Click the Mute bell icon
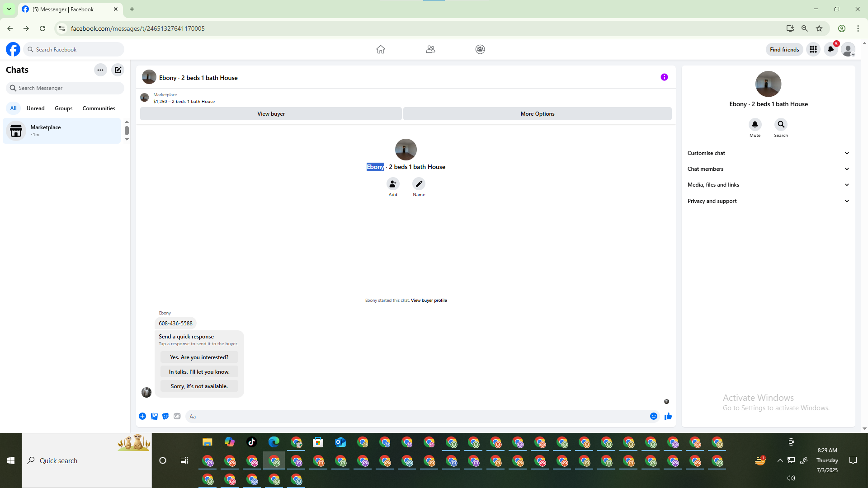 (755, 124)
